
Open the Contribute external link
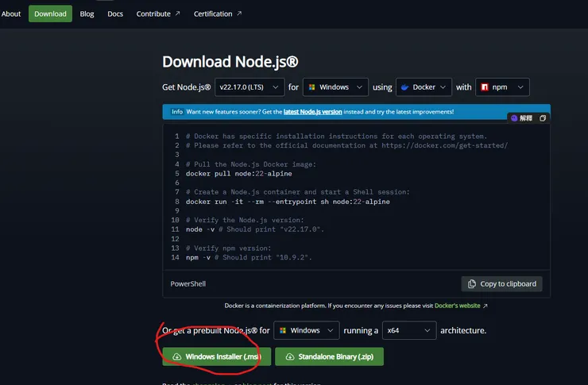coord(158,13)
